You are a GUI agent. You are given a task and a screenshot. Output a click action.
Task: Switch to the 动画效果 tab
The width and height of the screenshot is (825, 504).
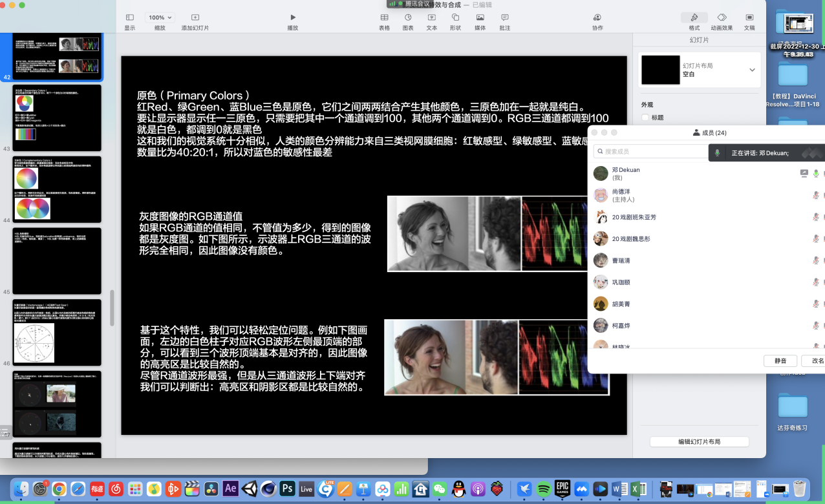(722, 17)
